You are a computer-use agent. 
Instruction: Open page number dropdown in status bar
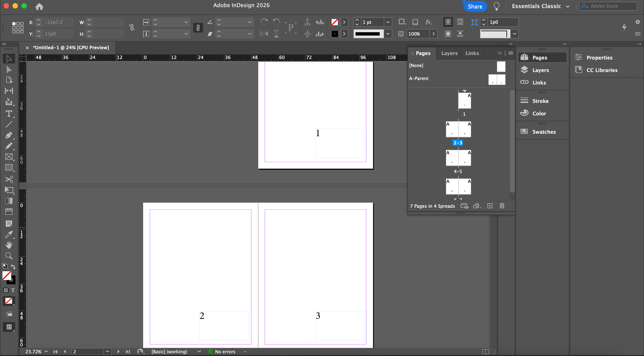(x=108, y=352)
